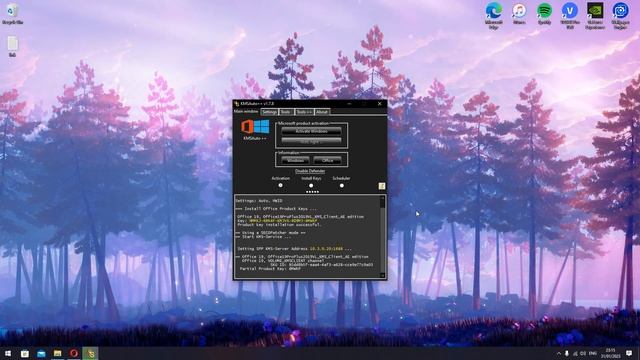The height and width of the screenshot is (360, 640).
Task: Click the yellow product key text in log
Action: tap(283, 221)
